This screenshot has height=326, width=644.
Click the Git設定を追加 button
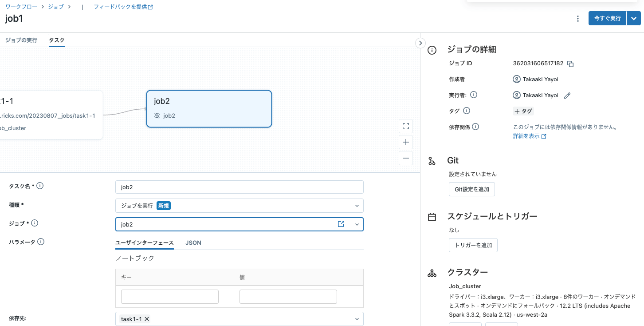(x=471, y=189)
